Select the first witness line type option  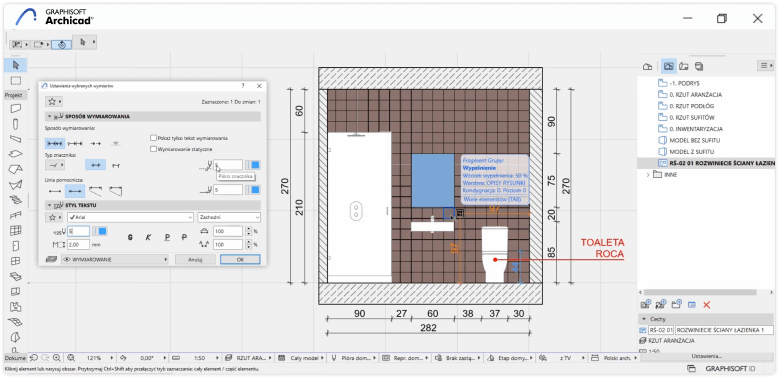pos(55,191)
